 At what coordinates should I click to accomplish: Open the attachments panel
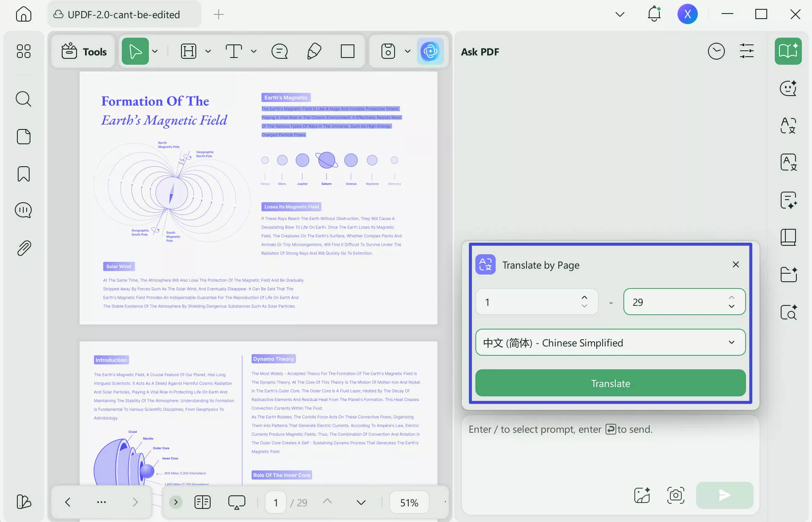pos(23,248)
